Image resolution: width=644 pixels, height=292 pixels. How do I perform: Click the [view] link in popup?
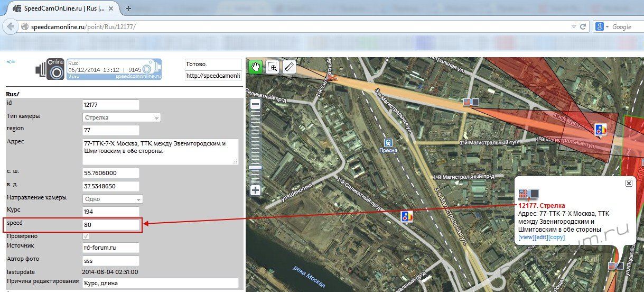pos(526,238)
